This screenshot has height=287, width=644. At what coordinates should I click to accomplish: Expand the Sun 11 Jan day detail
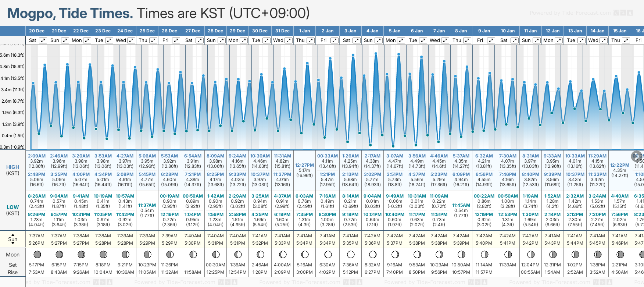pyautogui.click(x=537, y=40)
